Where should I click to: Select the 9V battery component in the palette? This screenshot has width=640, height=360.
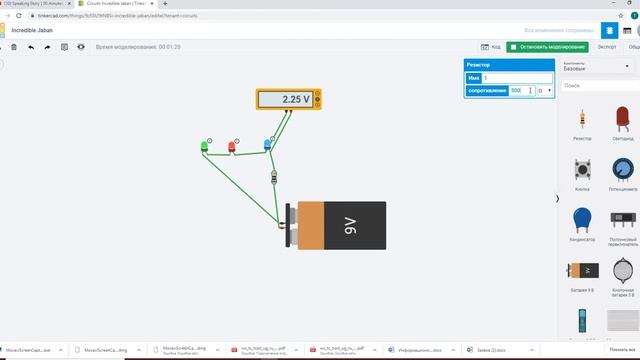pyautogui.click(x=582, y=276)
